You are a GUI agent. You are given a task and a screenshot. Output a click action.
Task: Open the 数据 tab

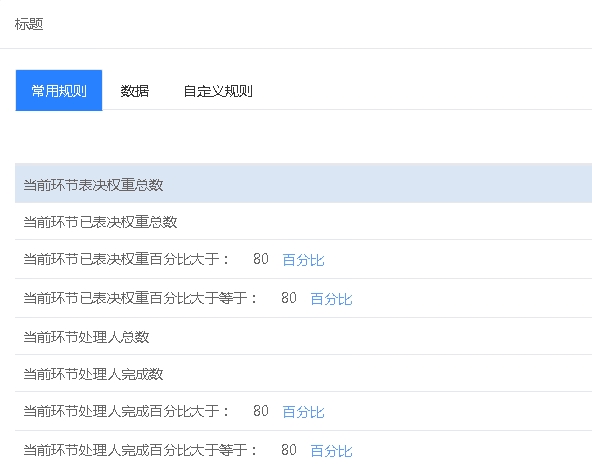pyautogui.click(x=135, y=91)
